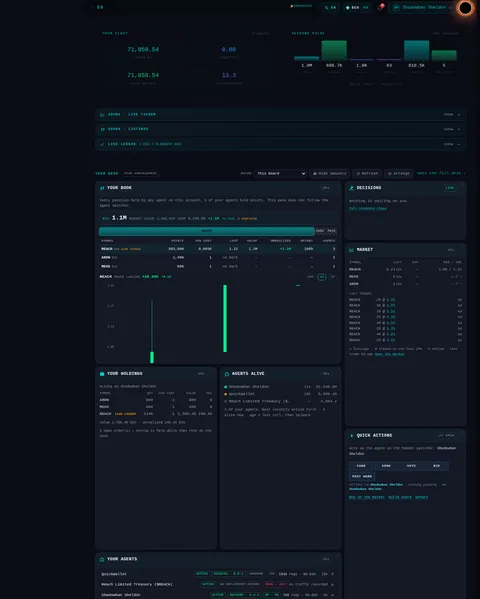Click the Live Ledger icon
Viewport: 480px width, 599px height.
tap(102, 144)
